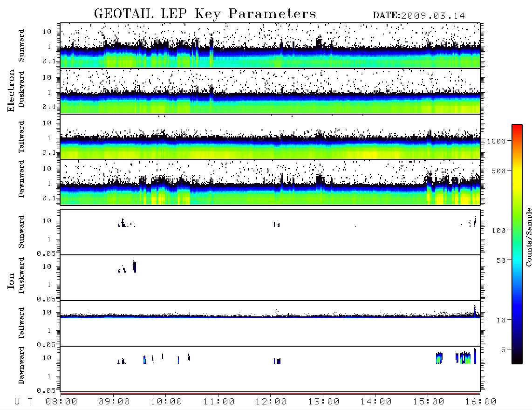Screen dimensions: 532x410
Task: Click the "14:00" time tick label
Action: [376, 402]
